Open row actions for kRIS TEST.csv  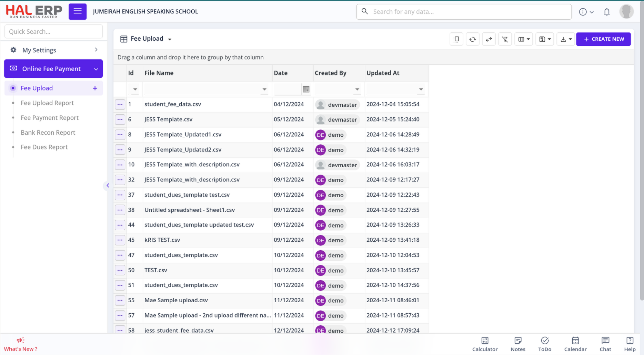coord(120,240)
